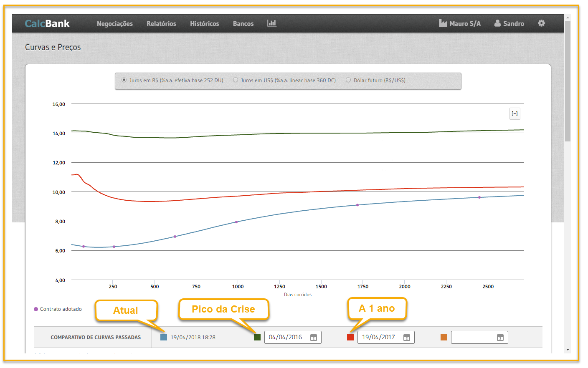This screenshot has width=588, height=368.
Task: Click the COMPARATIVO DE CURVAS PASSADAS label
Action: (x=96, y=337)
